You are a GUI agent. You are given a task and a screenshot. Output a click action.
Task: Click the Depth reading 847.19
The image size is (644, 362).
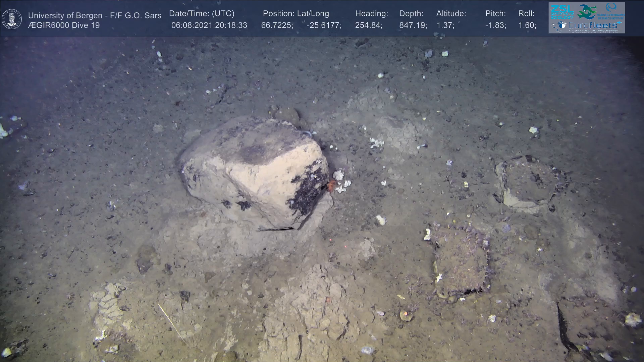[413, 25]
